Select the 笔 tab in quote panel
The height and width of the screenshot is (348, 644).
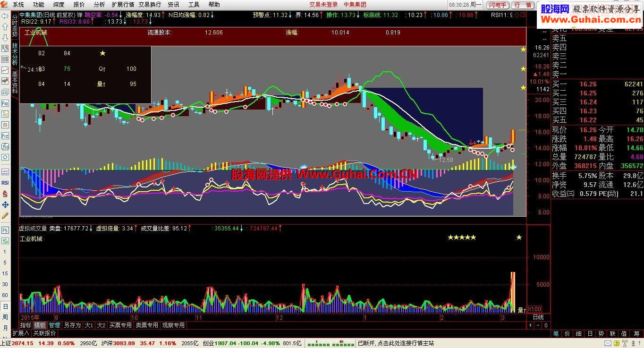tap(556, 333)
